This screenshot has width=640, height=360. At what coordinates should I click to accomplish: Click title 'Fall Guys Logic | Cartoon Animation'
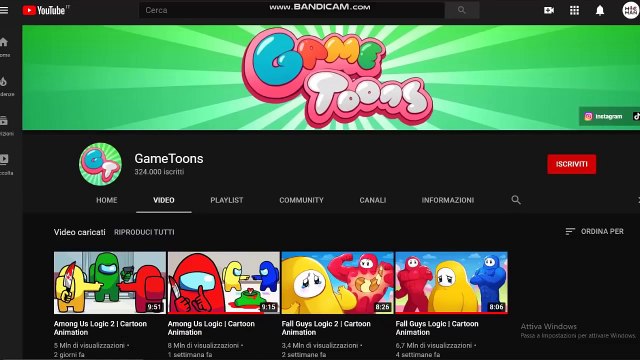[x=437, y=328]
